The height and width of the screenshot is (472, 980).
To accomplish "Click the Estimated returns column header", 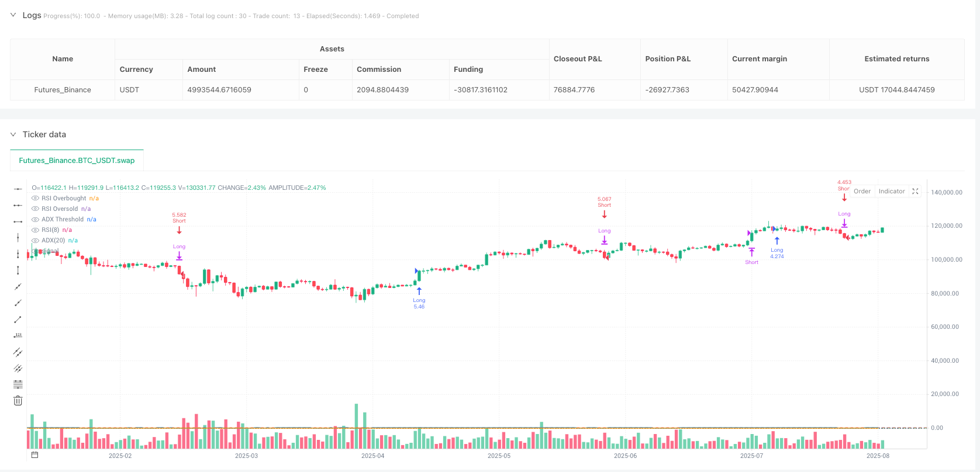I will pyautogui.click(x=896, y=59).
